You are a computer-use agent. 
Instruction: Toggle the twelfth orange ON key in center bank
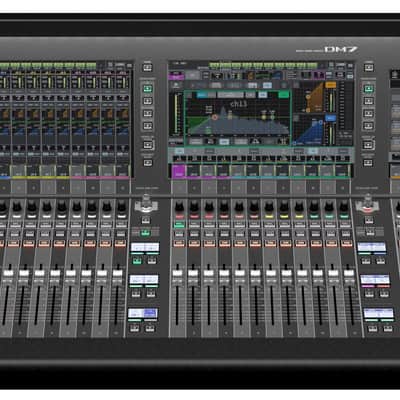coord(346,244)
